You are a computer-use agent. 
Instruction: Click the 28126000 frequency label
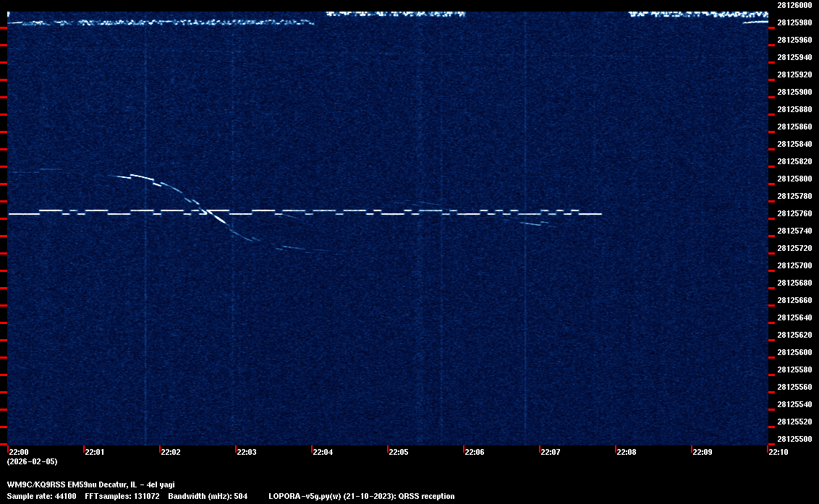click(x=794, y=5)
